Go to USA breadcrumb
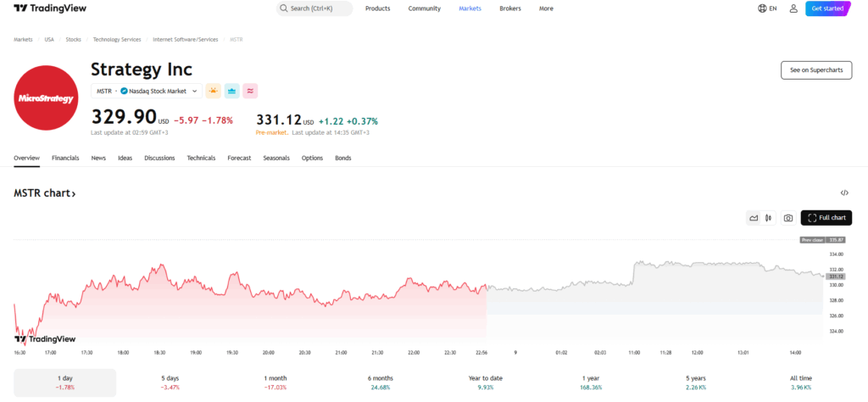The height and width of the screenshot is (402, 868). (x=49, y=39)
